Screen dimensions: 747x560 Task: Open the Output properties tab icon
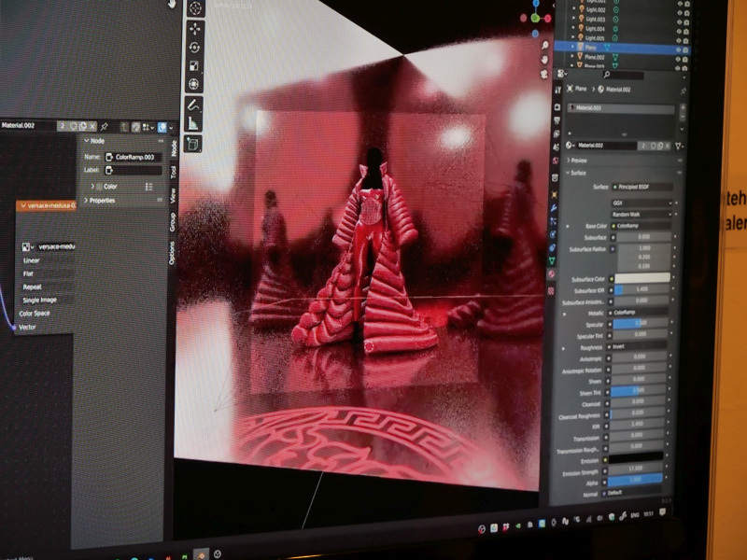pyautogui.click(x=557, y=121)
